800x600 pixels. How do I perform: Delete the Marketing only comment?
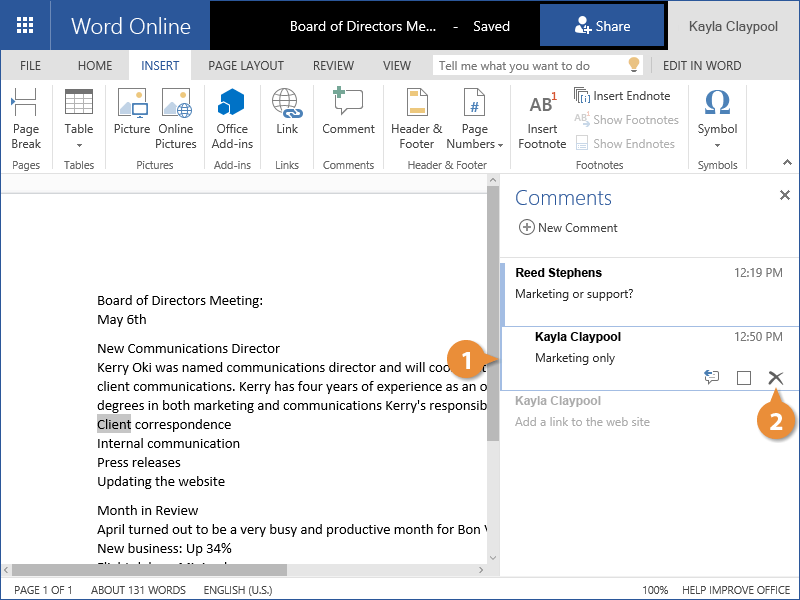click(775, 377)
